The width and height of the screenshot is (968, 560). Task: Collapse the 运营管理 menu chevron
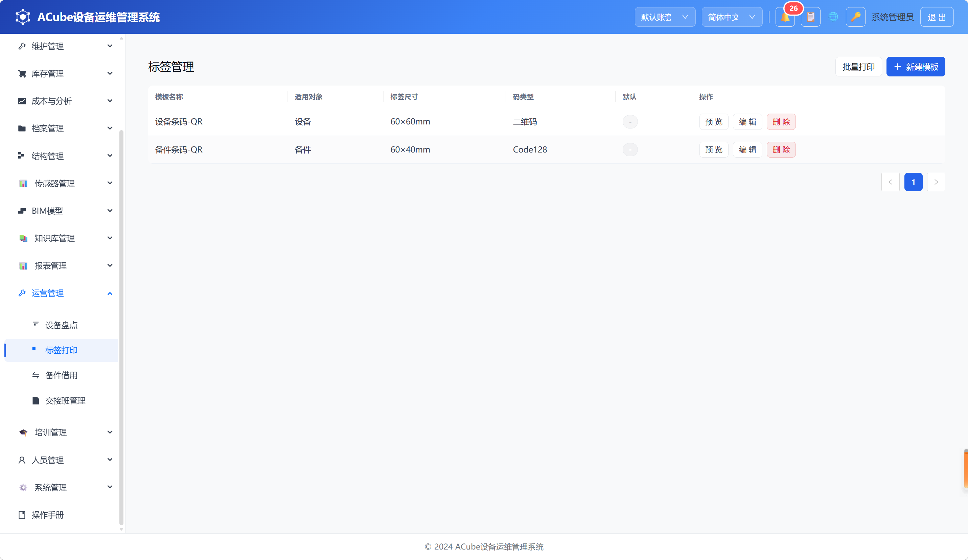click(110, 294)
